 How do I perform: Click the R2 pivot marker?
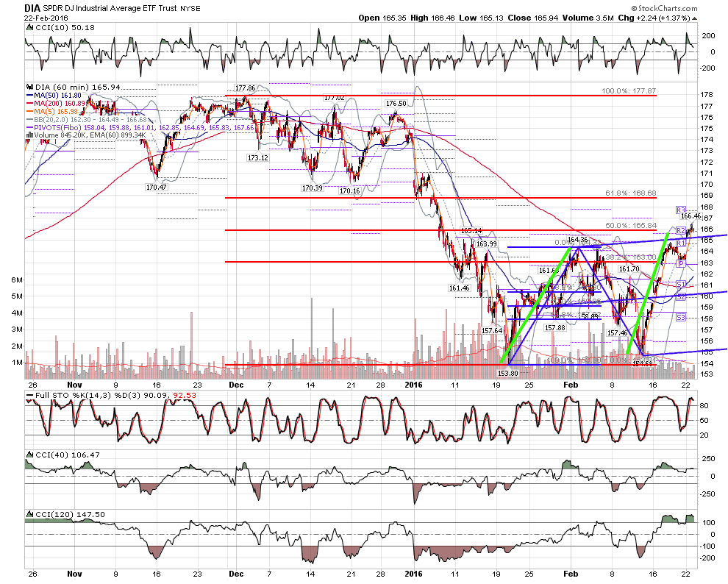681,230
